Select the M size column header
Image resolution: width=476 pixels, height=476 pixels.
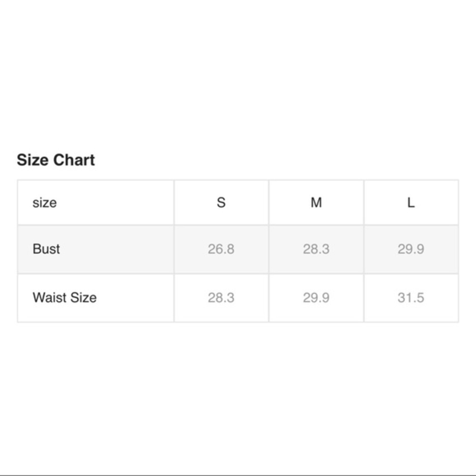point(317,202)
